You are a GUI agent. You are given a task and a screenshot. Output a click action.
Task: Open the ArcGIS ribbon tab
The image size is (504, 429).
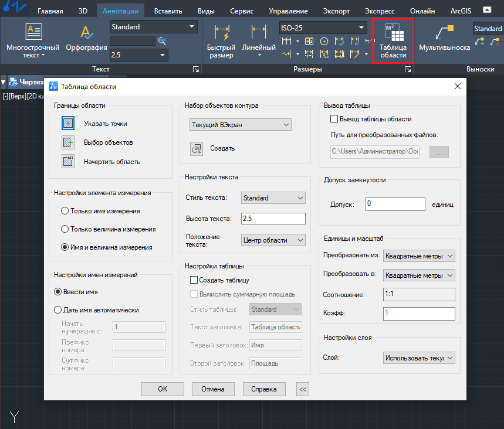461,11
